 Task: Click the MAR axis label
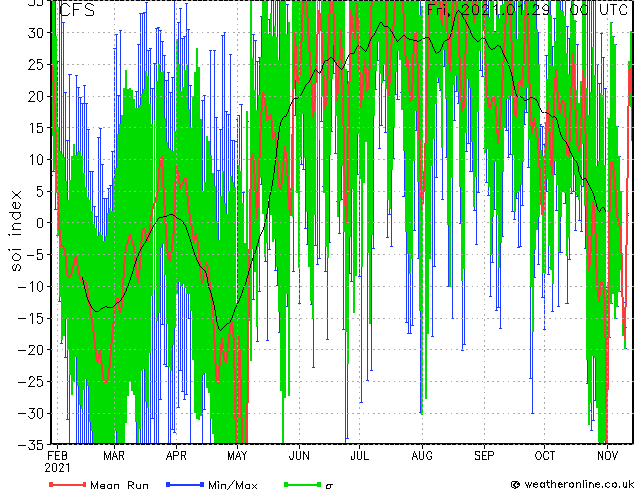pos(114,456)
